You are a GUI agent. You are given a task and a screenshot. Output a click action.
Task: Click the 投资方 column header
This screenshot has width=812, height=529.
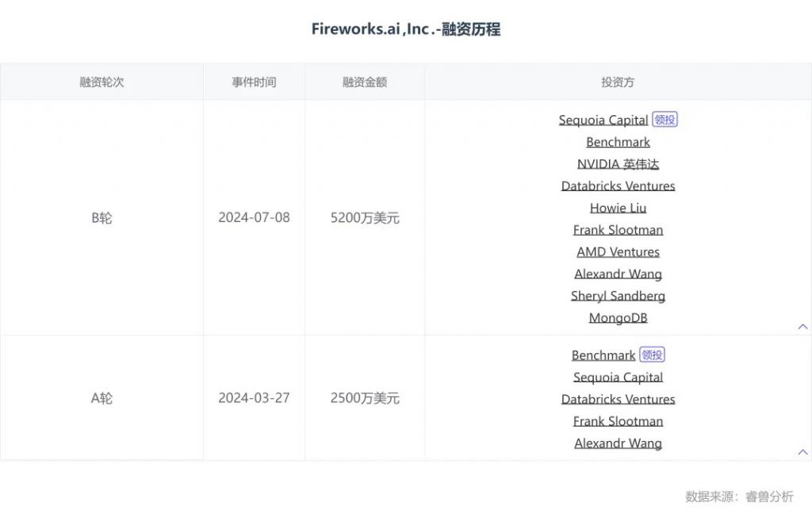pos(618,82)
